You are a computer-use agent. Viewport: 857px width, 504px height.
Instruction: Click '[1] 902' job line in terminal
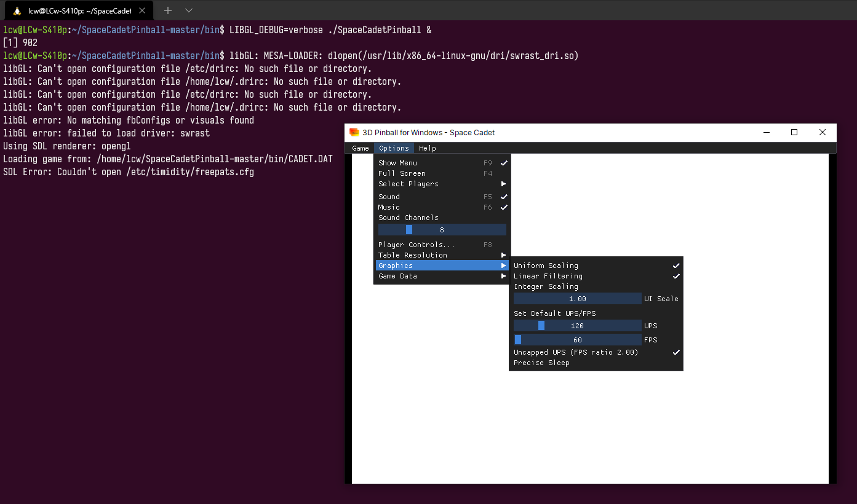coord(20,43)
